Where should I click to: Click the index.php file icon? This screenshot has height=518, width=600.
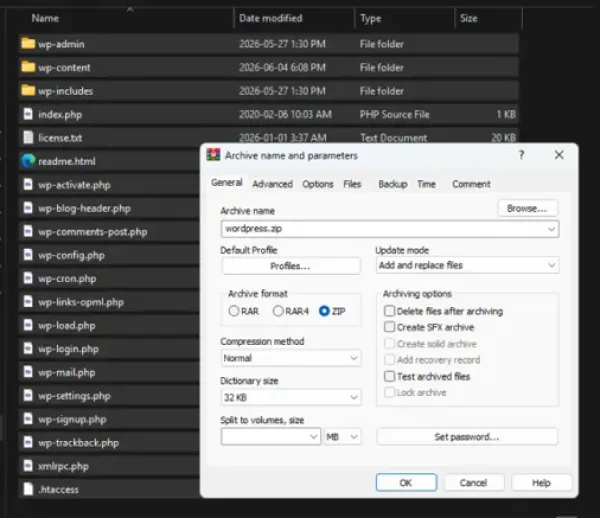28,114
